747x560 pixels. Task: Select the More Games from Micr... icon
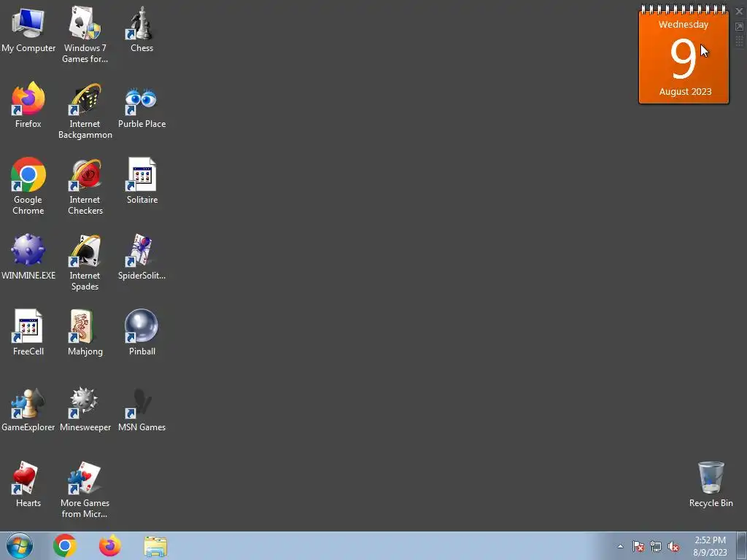pyautogui.click(x=85, y=490)
